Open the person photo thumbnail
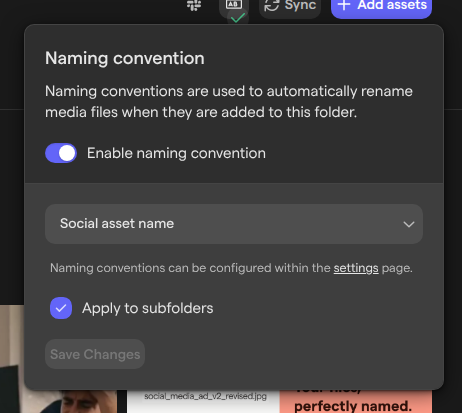462x413 pixels. coord(58,402)
